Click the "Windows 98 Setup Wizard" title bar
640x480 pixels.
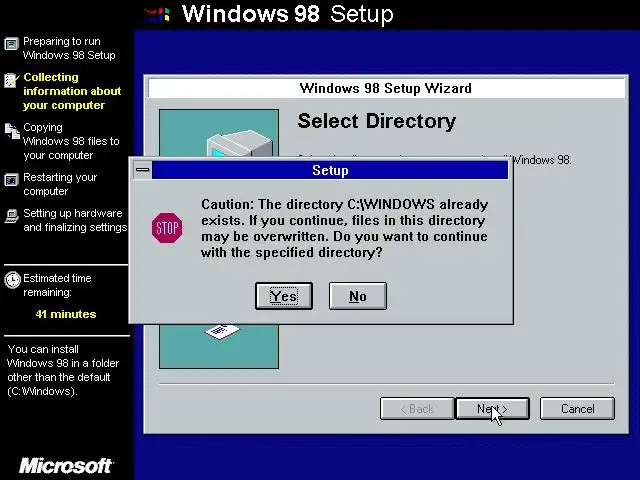click(386, 88)
